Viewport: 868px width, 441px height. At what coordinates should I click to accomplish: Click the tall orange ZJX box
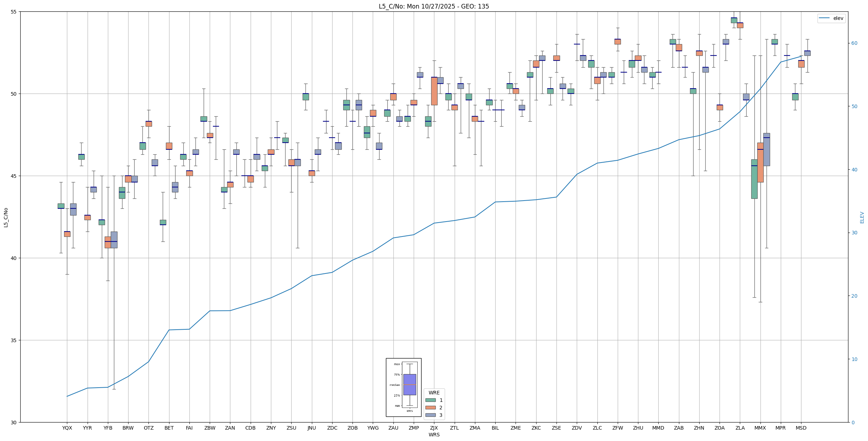(x=434, y=91)
